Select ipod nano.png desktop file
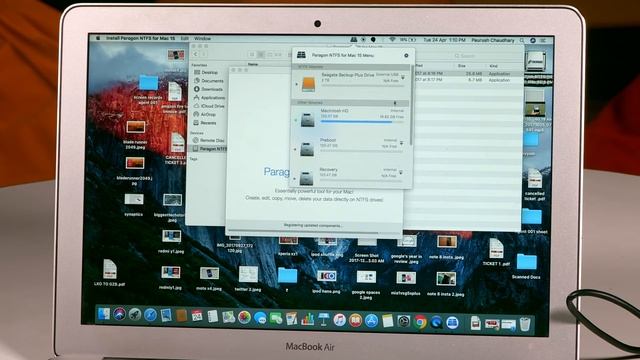Screen dimensions: 640x360 pyautogui.click(x=326, y=282)
